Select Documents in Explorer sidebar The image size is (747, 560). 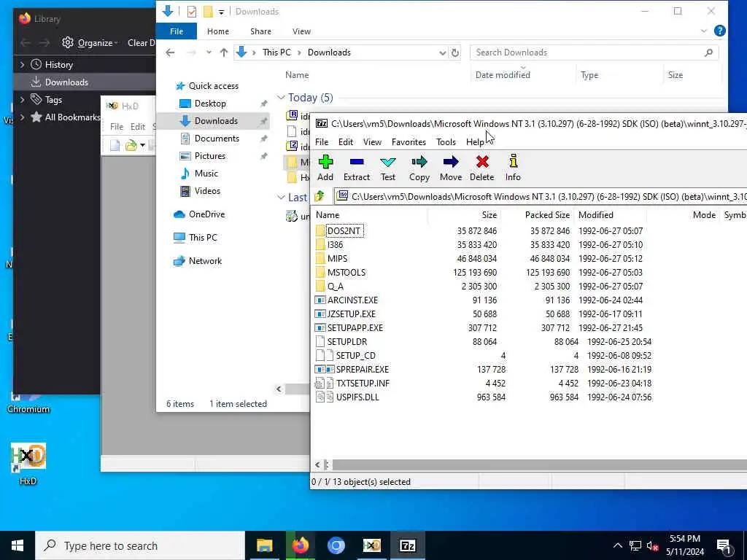click(217, 139)
